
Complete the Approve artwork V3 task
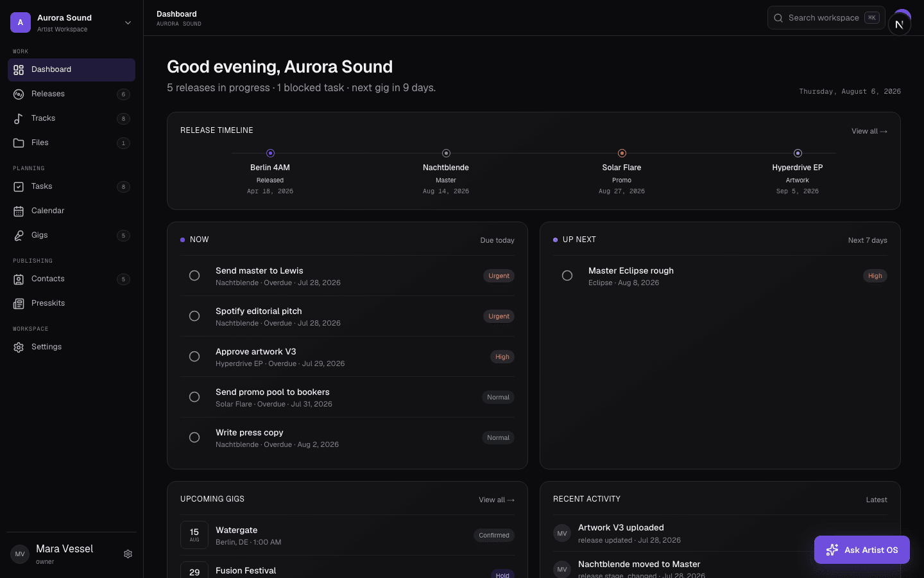click(x=194, y=356)
